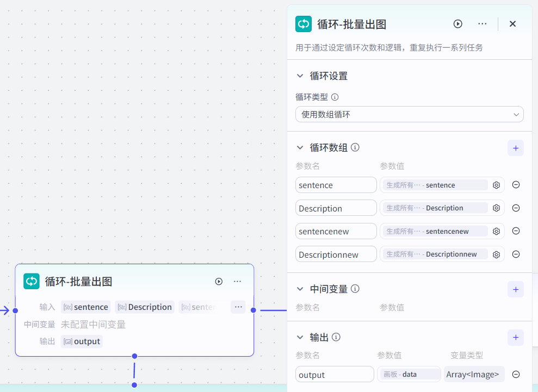Click 未配置中间变量 text on node
The height and width of the screenshot is (392, 538).
click(x=94, y=325)
